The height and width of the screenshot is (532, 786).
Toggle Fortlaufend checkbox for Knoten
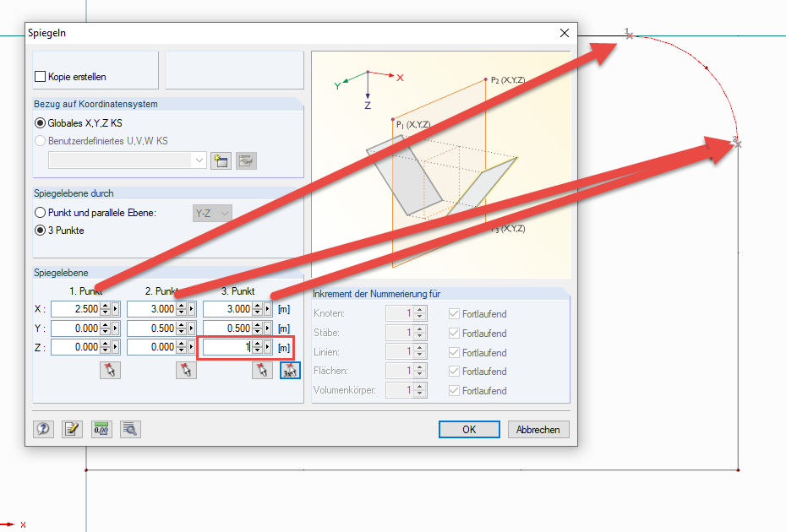tap(454, 313)
